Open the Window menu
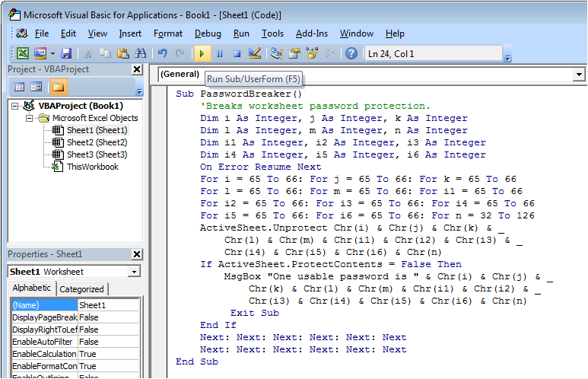The height and width of the screenshot is (379, 588). (x=357, y=33)
